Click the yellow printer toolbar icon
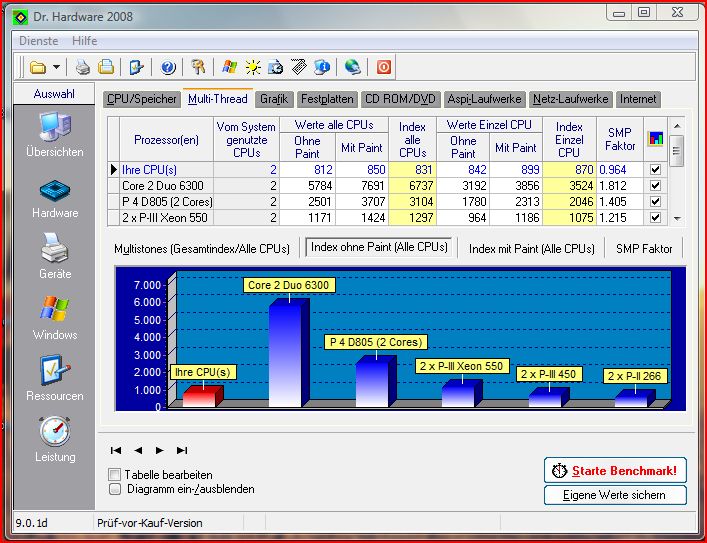Viewport: 707px width, 543px height. pos(106,67)
